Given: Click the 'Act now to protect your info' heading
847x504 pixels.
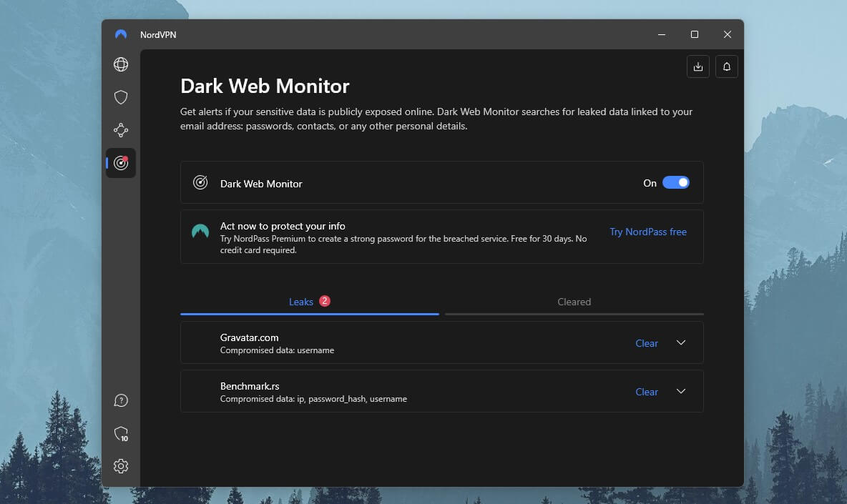Looking at the screenshot, I should coord(283,226).
